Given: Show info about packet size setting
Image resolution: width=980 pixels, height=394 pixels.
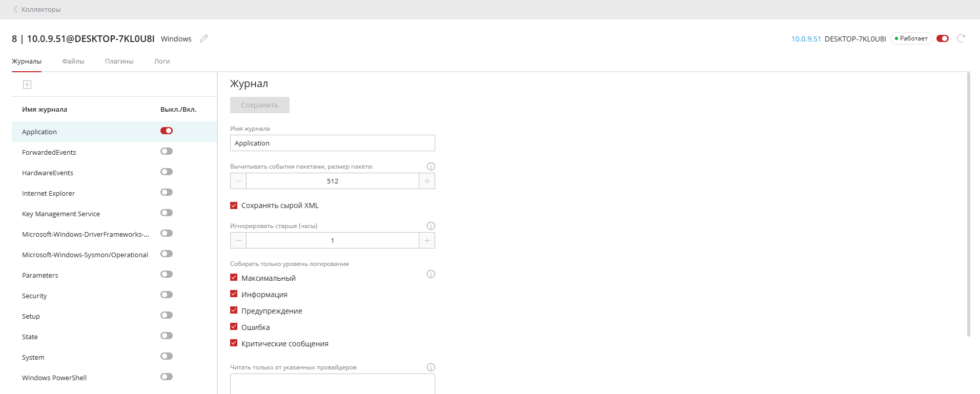Looking at the screenshot, I should tap(431, 167).
